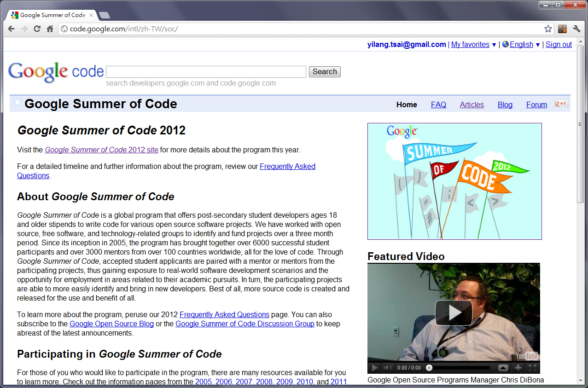Open the 2006 information page link
The image size is (588, 388).
pos(224,382)
